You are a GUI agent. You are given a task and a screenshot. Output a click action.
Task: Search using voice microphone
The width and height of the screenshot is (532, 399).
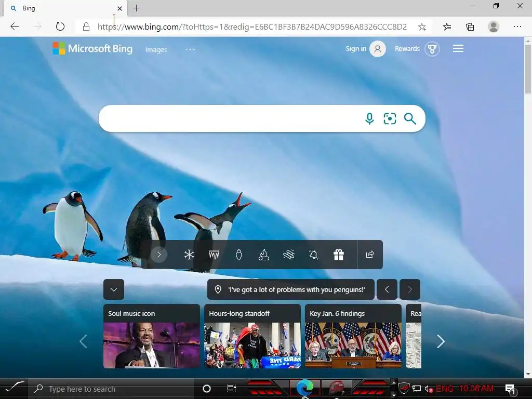[369, 119]
